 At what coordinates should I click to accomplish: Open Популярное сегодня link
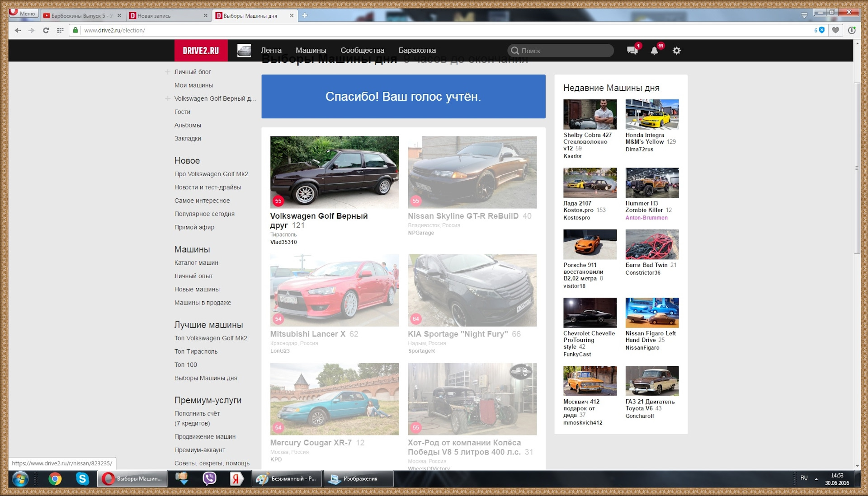204,214
